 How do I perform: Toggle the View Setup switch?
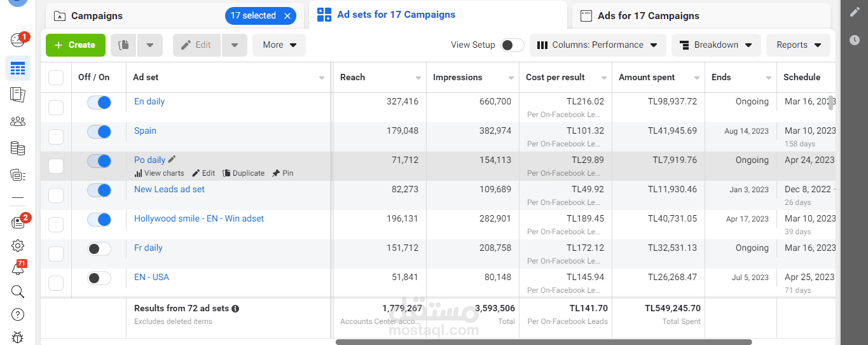click(x=513, y=45)
